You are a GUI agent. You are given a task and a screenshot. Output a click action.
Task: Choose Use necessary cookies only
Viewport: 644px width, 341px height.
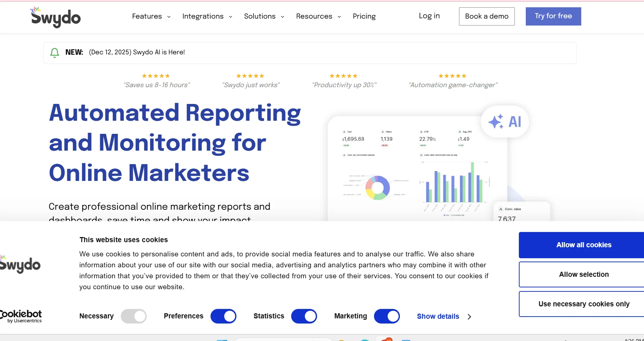coord(582,304)
